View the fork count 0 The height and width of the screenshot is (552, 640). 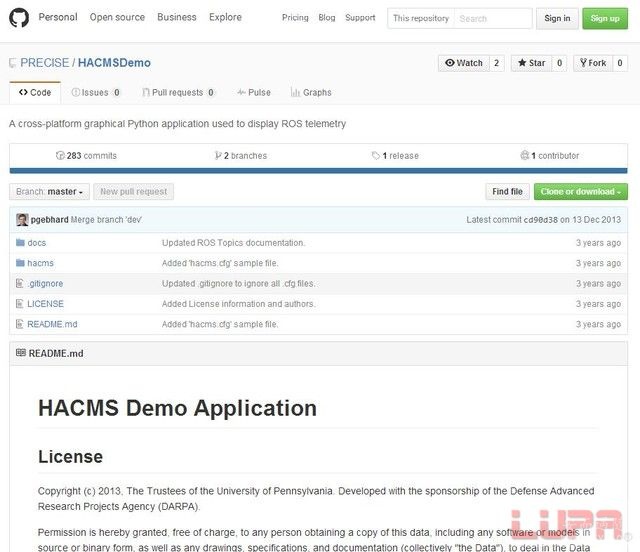[620, 63]
